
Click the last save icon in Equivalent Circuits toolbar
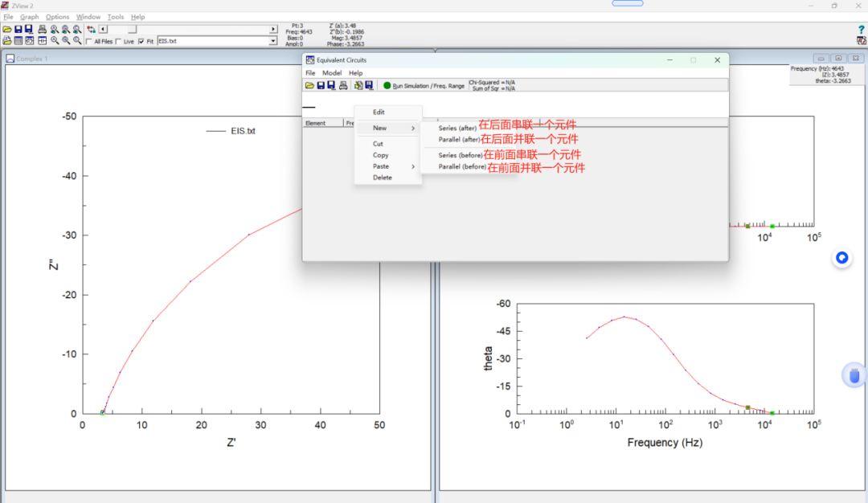[x=369, y=85]
